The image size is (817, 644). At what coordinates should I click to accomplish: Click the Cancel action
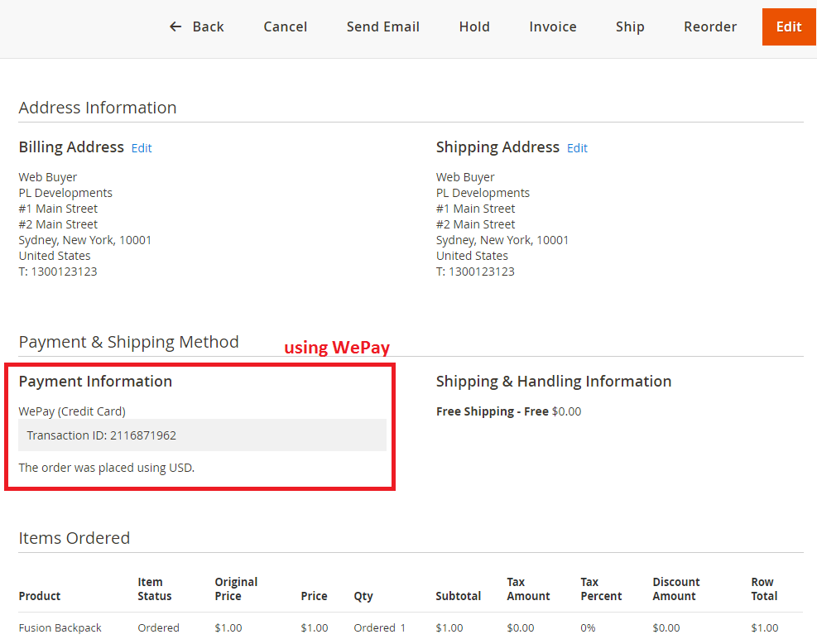(x=285, y=26)
